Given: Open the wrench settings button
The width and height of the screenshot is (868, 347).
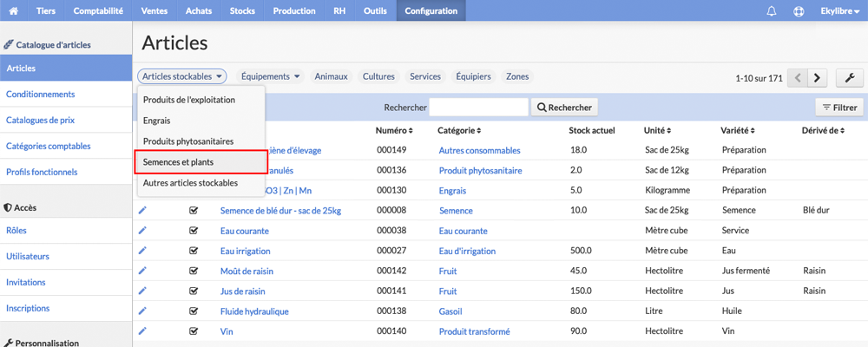Looking at the screenshot, I should [x=850, y=78].
